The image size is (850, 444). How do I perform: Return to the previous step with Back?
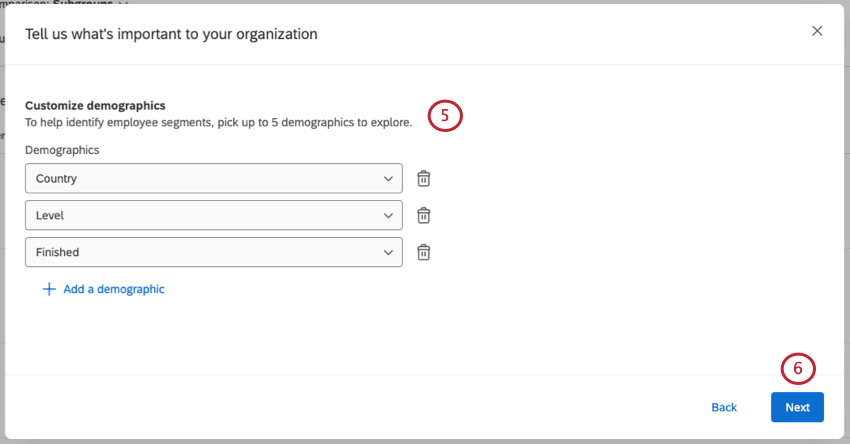pos(723,407)
